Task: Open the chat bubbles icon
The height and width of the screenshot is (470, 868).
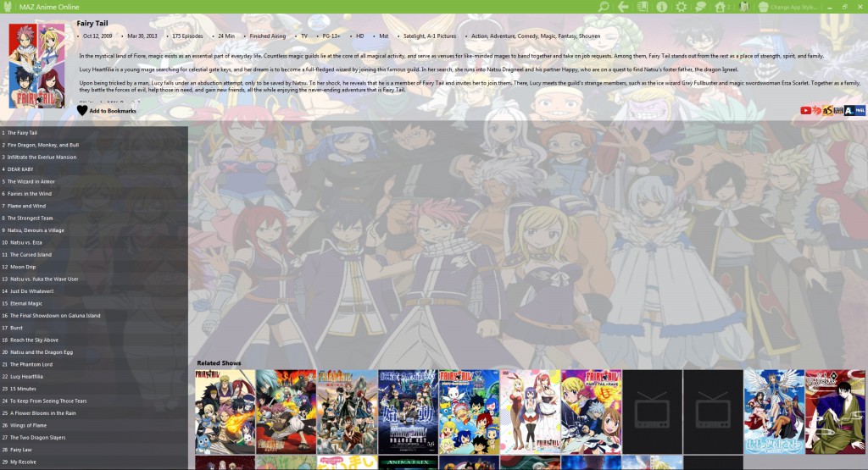Action: (701, 7)
